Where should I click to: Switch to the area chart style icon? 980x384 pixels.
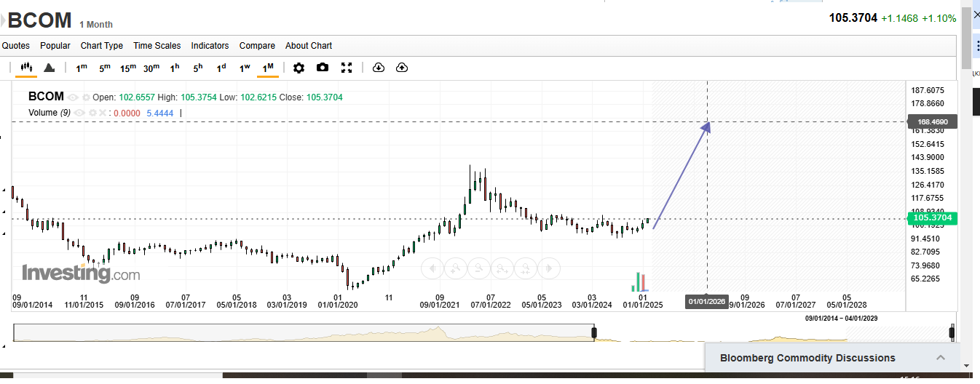pos(50,68)
